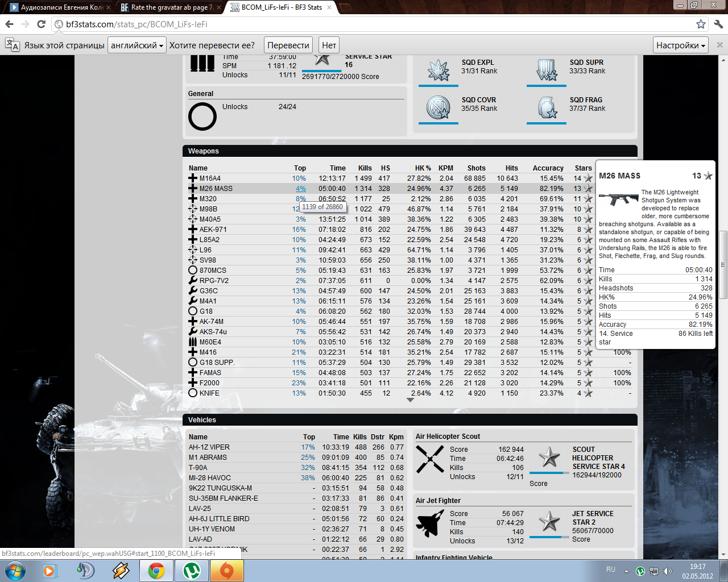Image resolution: width=728 pixels, height=582 pixels.
Task: Click the Air Helicopter Scout crossed-rotor icon
Action: 430,459
